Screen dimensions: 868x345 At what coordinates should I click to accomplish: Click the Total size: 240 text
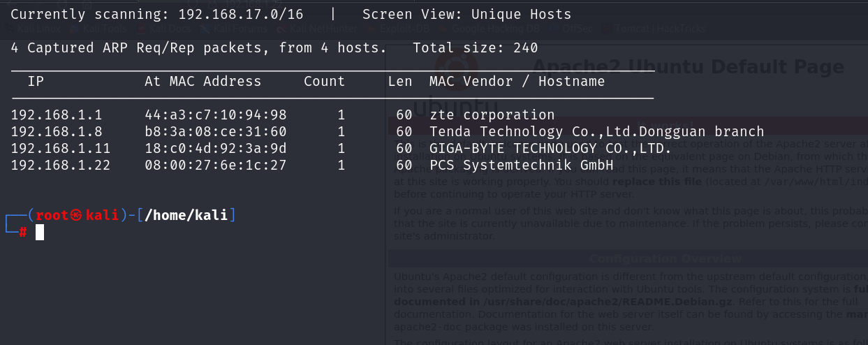coord(476,48)
